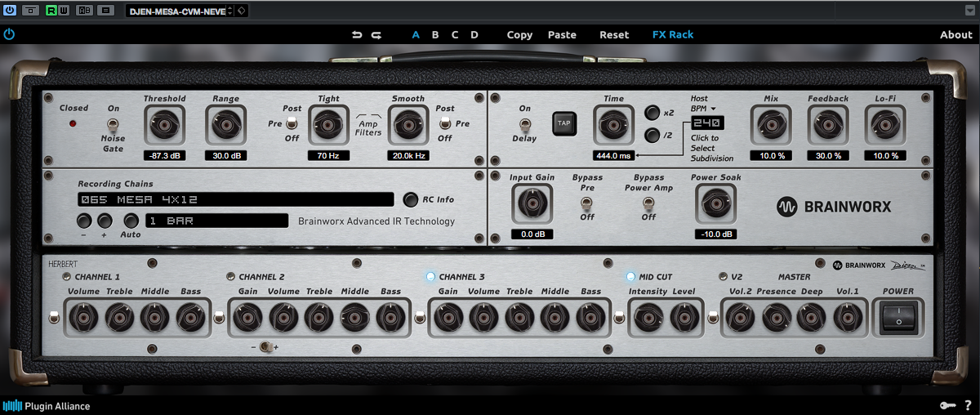980x415 pixels.
Task: Click the recording chain plus button
Action: coord(105,221)
